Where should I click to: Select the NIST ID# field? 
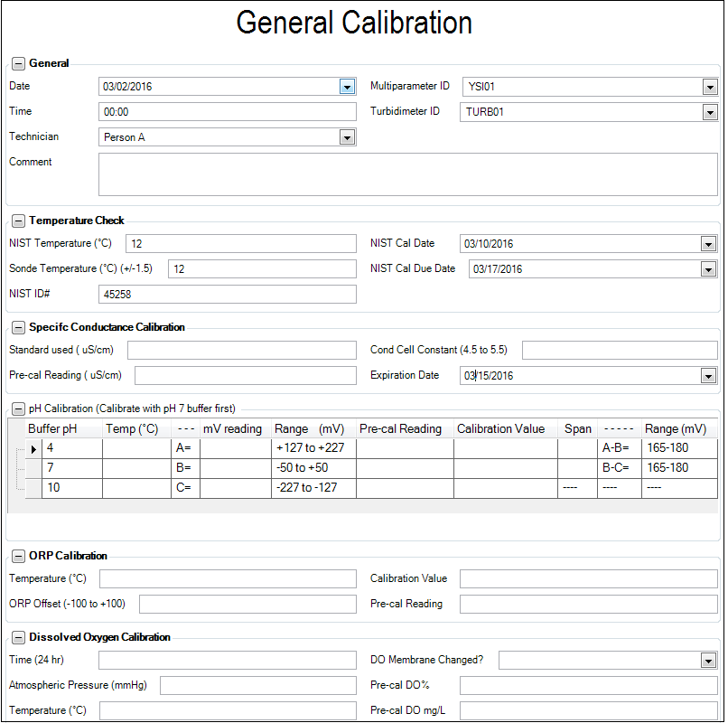(226, 294)
